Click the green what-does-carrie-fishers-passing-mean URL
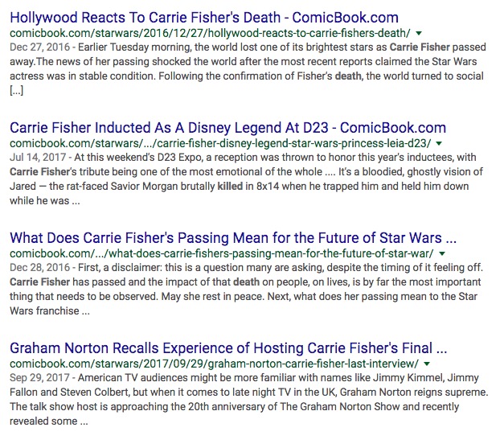504x444 pixels. tap(221, 254)
